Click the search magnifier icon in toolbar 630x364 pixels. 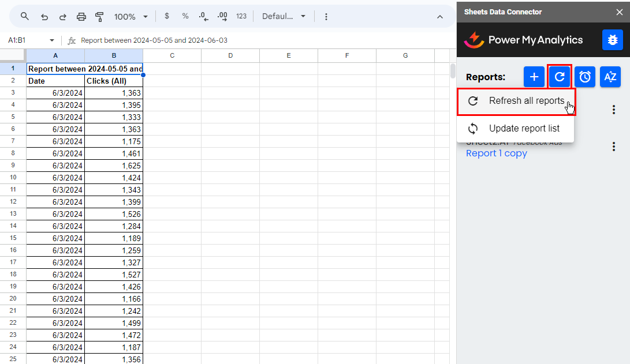25,17
